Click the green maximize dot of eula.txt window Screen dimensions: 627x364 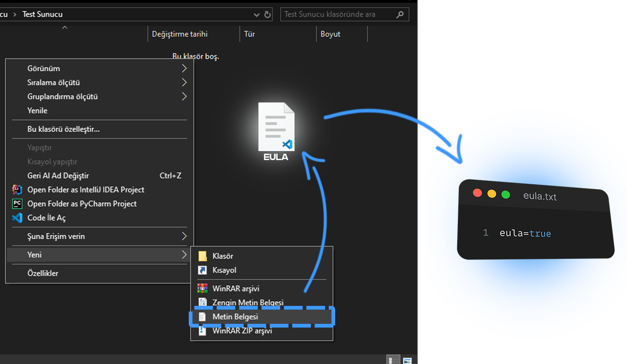click(x=506, y=194)
